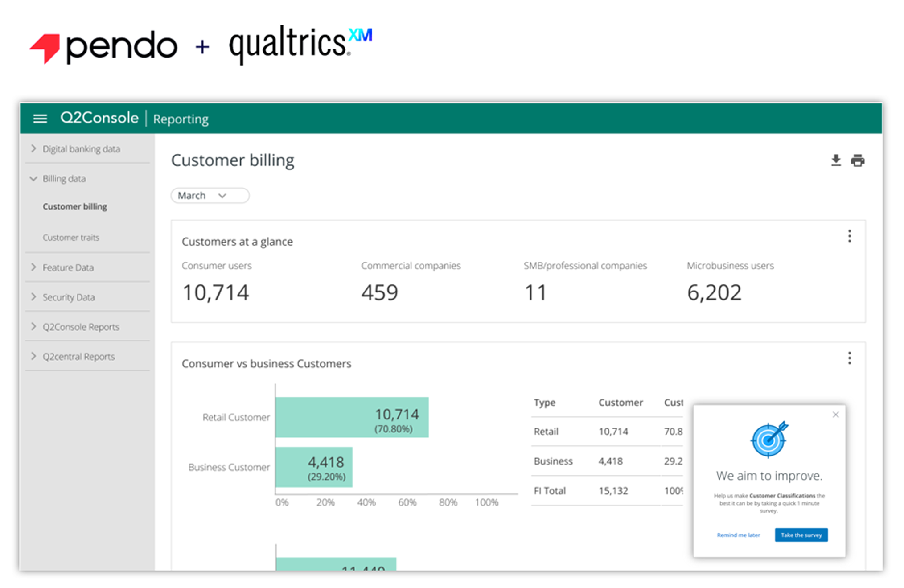Click the Q2Console logo text

point(99,118)
